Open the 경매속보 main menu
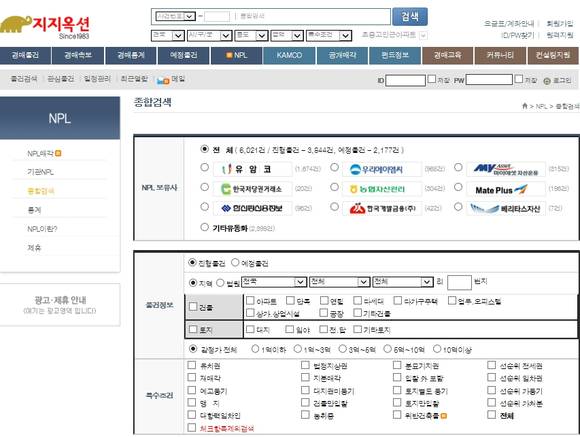The image size is (580, 437). [x=78, y=56]
